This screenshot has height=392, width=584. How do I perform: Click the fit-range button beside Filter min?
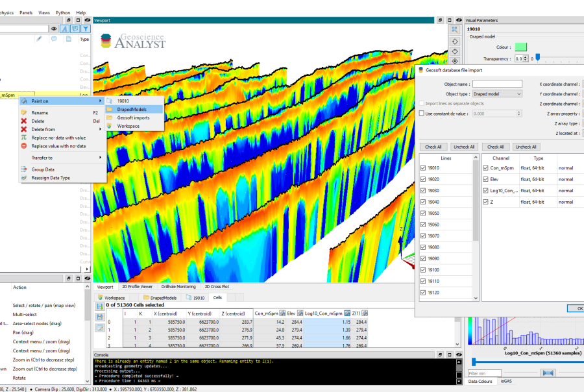[x=548, y=373]
